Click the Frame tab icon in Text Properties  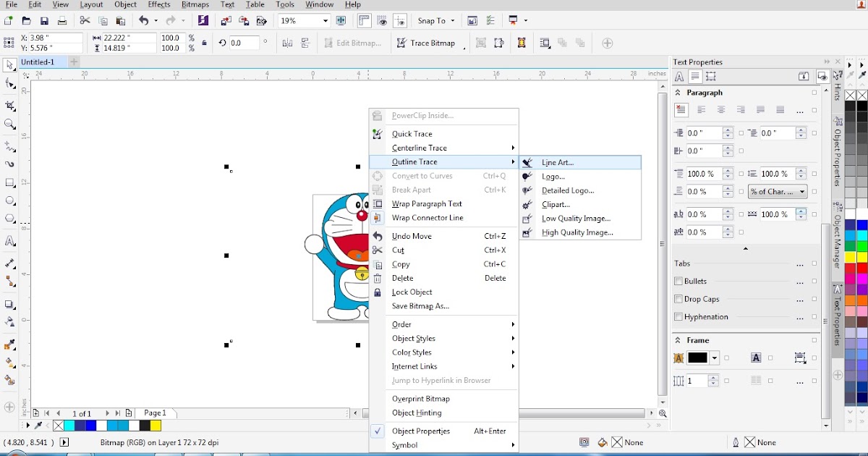pos(711,76)
